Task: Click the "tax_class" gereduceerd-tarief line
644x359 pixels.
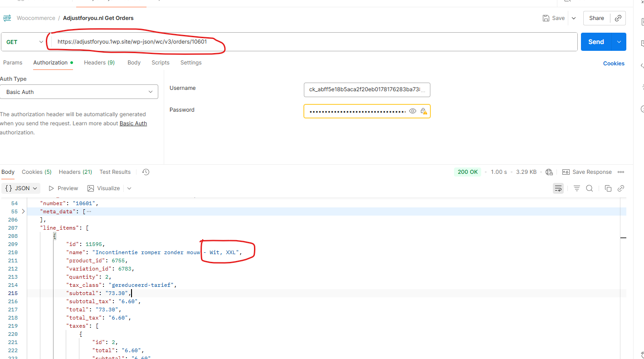Action: [121, 285]
